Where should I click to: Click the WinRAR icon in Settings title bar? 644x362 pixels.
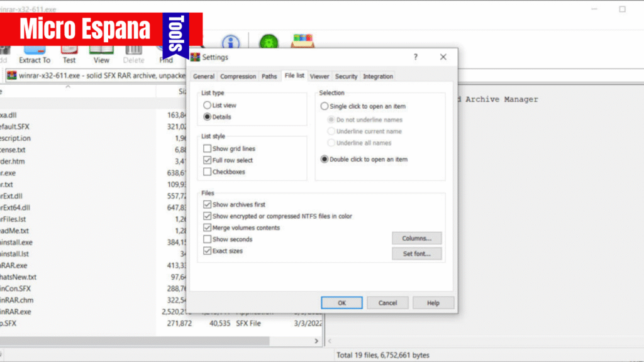pos(195,57)
